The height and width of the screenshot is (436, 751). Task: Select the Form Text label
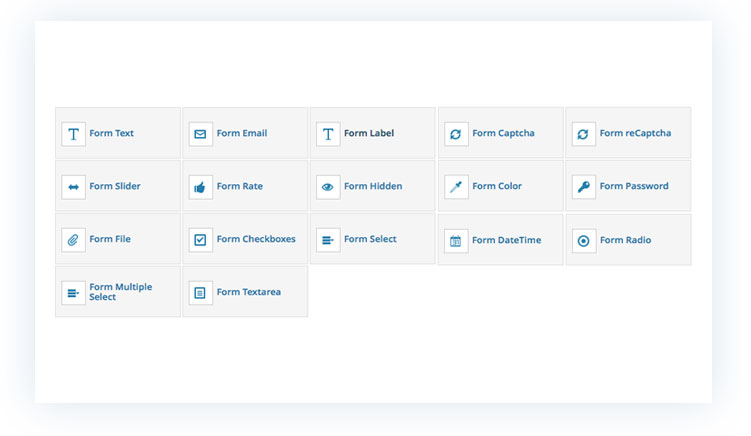click(x=112, y=133)
